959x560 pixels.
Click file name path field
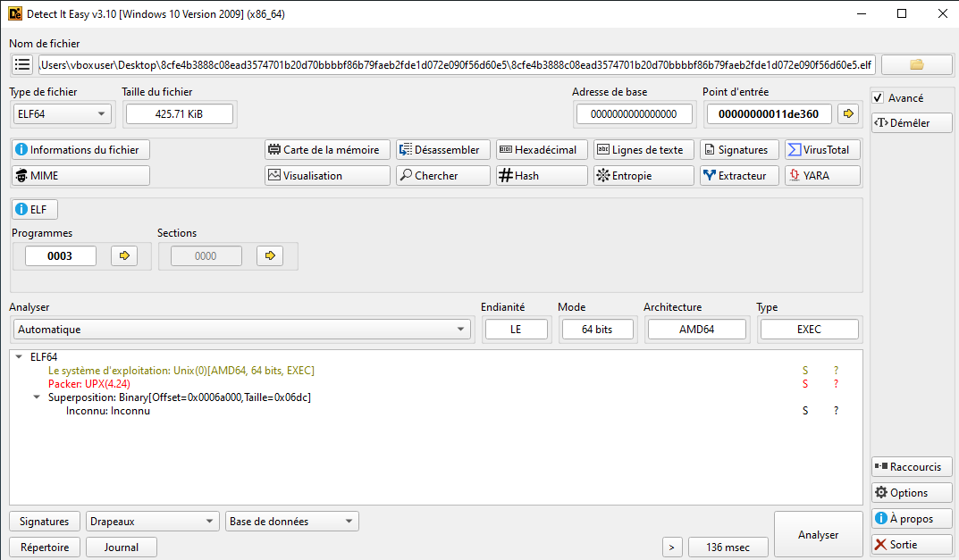pyautogui.click(x=457, y=64)
